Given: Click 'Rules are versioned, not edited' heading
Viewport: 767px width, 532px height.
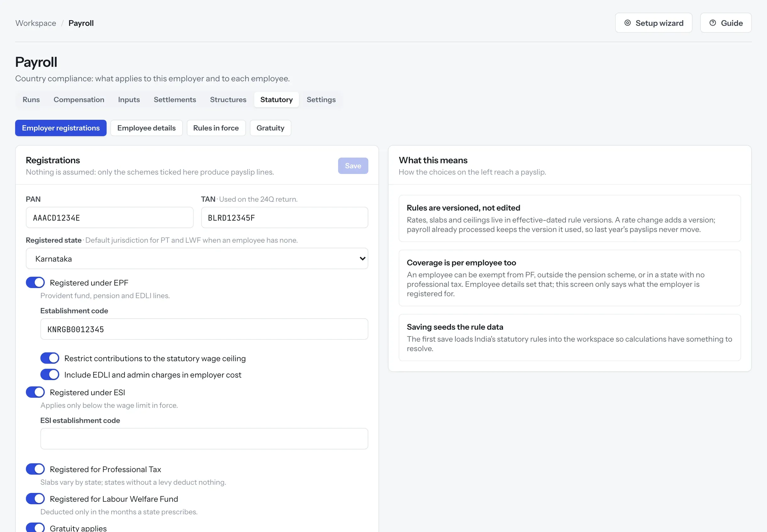Looking at the screenshot, I should 464,208.
